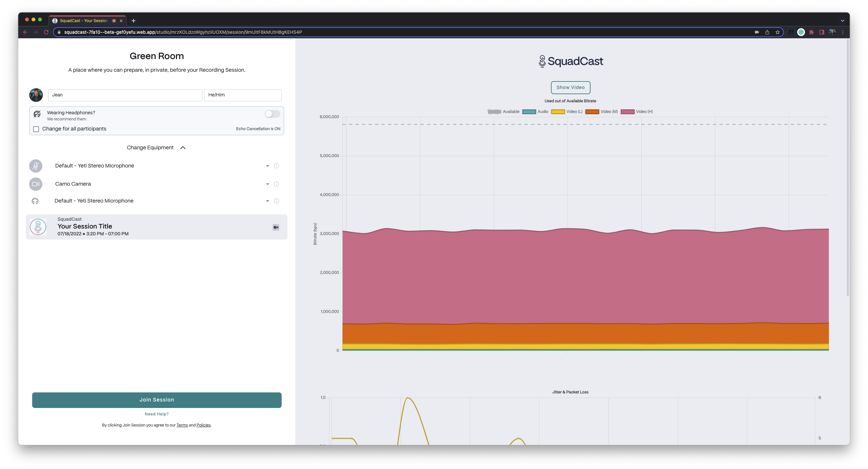
Task: Open a new browser tab
Action: [134, 21]
